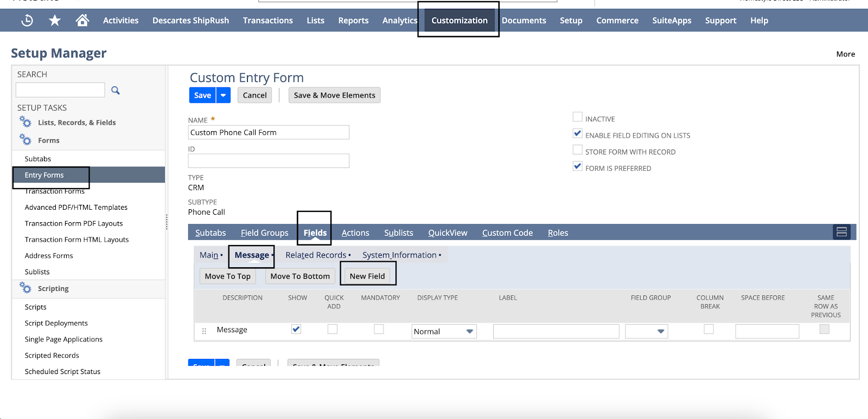Click the Label input for Message field
The width and height of the screenshot is (868, 419).
tap(556, 331)
